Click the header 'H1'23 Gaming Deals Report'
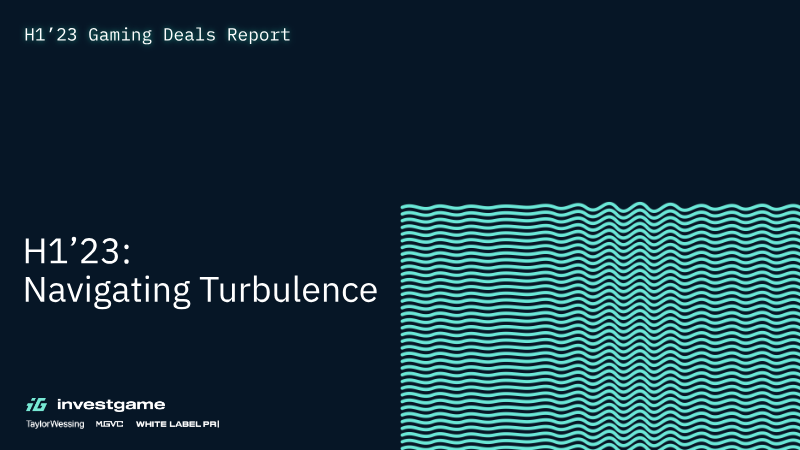This screenshot has width=800, height=450. (157, 35)
